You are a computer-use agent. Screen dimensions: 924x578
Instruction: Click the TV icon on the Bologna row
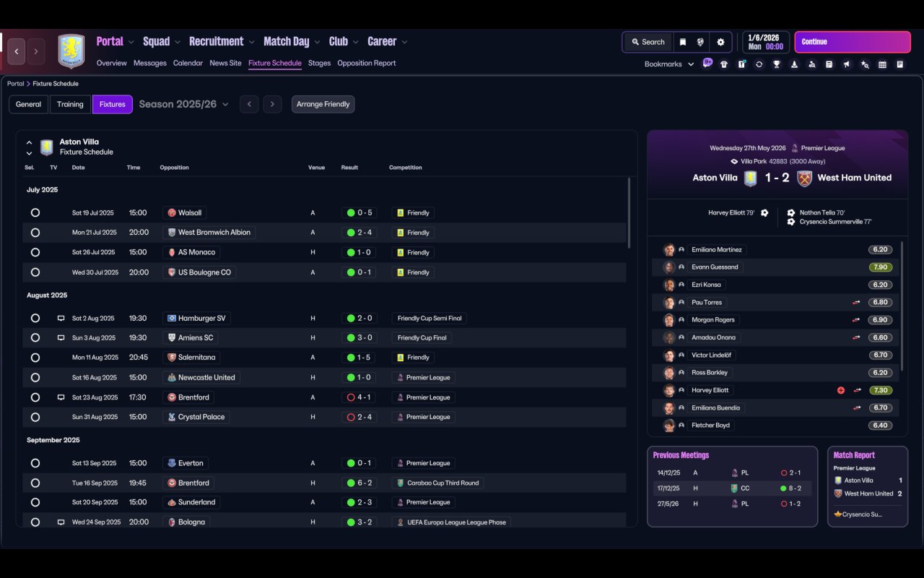click(x=61, y=522)
